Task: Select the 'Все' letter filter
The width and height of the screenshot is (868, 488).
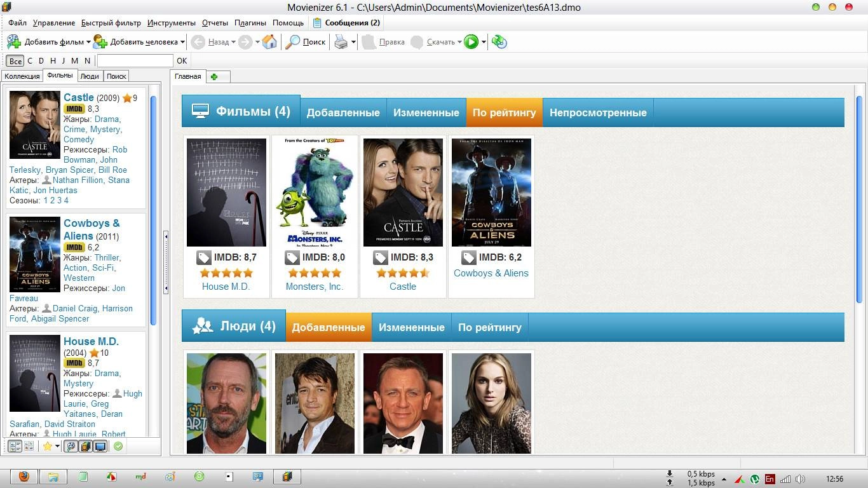Action: coord(15,61)
